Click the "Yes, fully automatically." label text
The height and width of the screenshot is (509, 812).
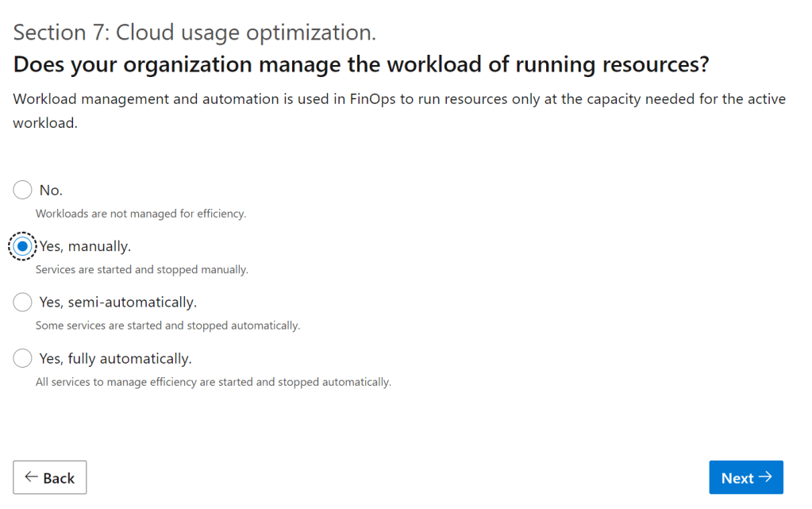pyautogui.click(x=115, y=359)
